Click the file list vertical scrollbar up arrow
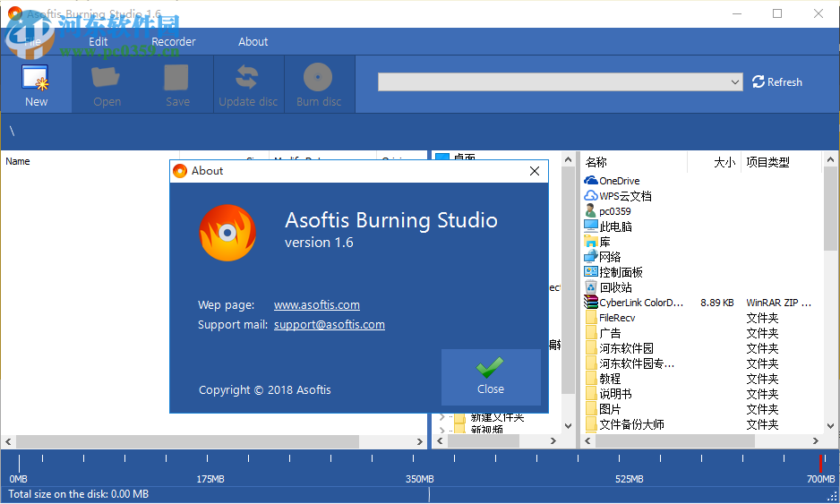The image size is (840, 504). 830,159
